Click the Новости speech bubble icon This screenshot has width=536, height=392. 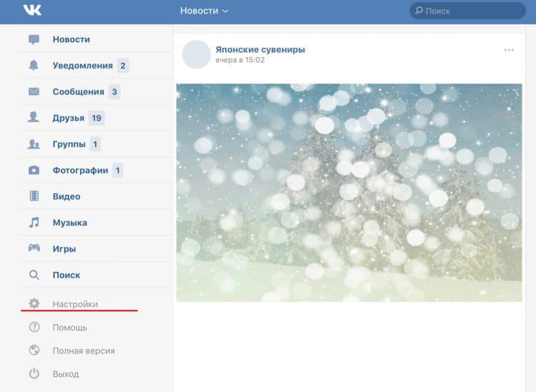[34, 39]
